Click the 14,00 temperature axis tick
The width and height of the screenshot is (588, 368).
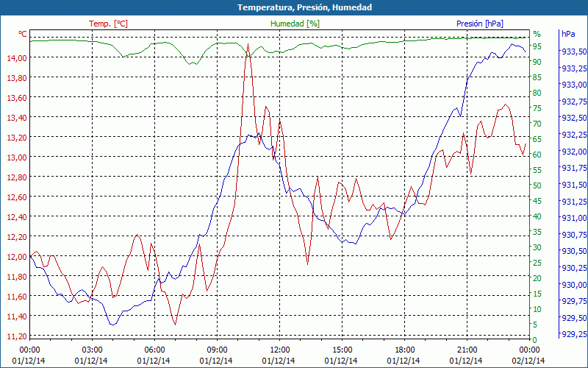tap(16, 57)
